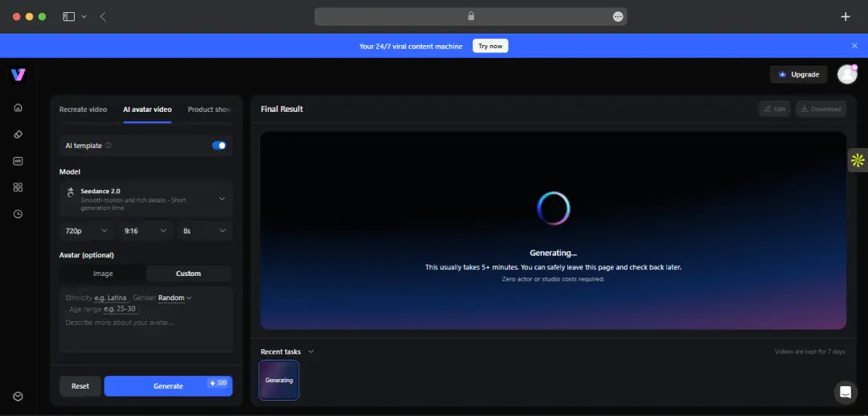Select the eraser tool icon in sidebar
Screen dimensions: 868x416
[x=18, y=134]
